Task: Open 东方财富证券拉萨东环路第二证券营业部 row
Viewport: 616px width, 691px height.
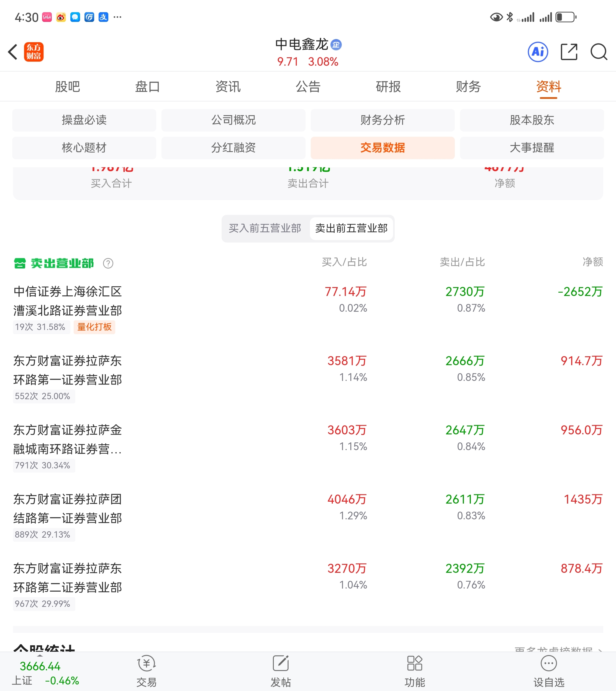Action: coord(308,586)
